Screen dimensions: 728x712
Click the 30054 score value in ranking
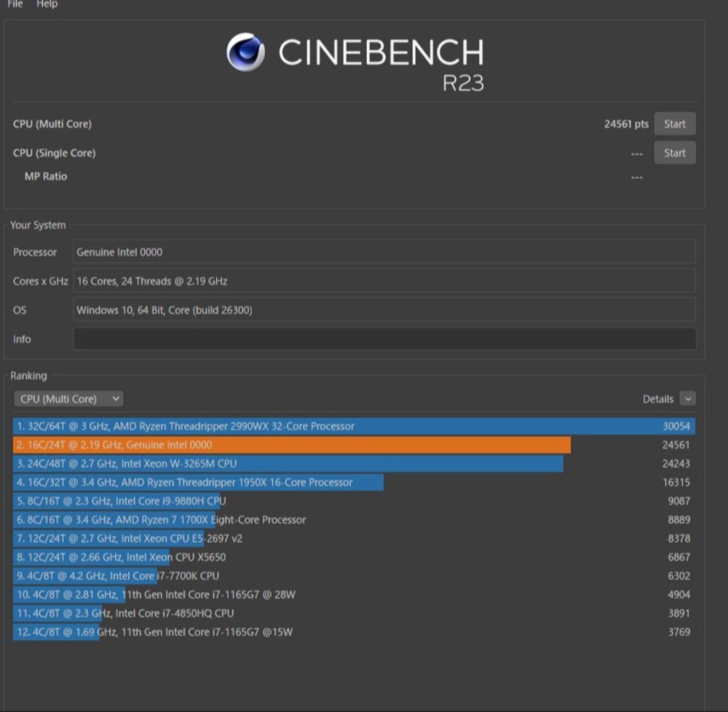676,426
